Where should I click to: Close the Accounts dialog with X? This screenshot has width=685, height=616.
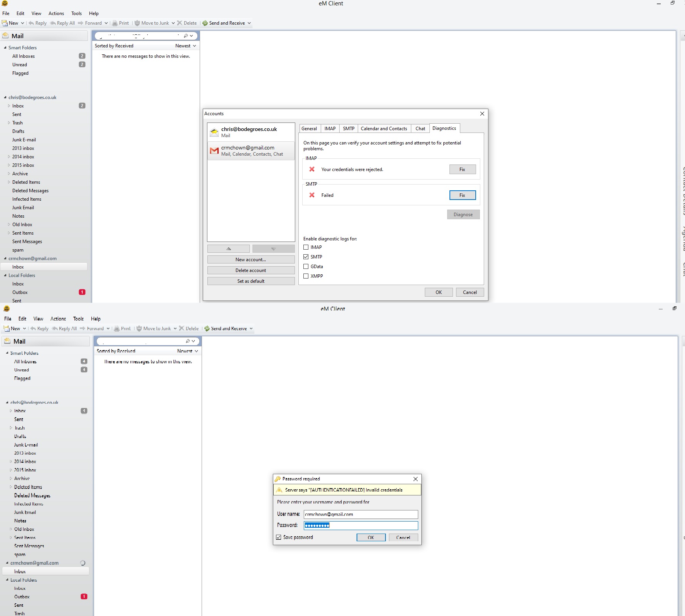(482, 114)
